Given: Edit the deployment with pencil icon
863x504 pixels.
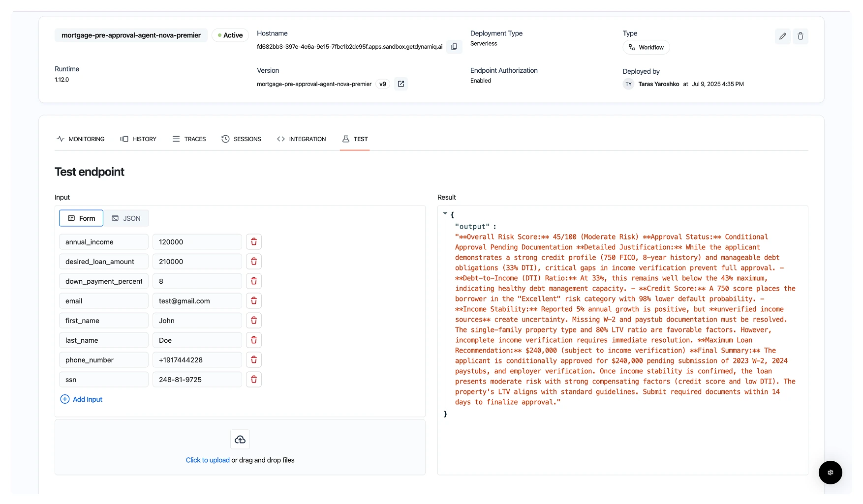Looking at the screenshot, I should coord(782,36).
